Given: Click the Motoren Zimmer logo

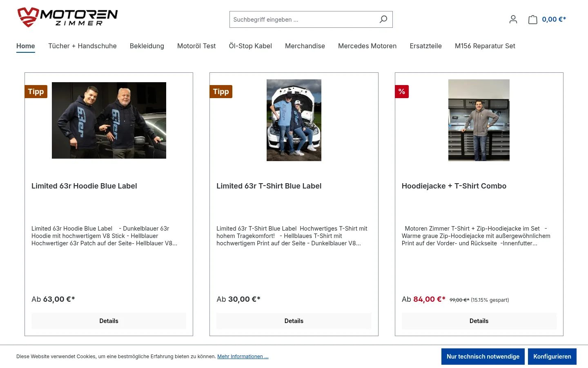Looking at the screenshot, I should [67, 17].
